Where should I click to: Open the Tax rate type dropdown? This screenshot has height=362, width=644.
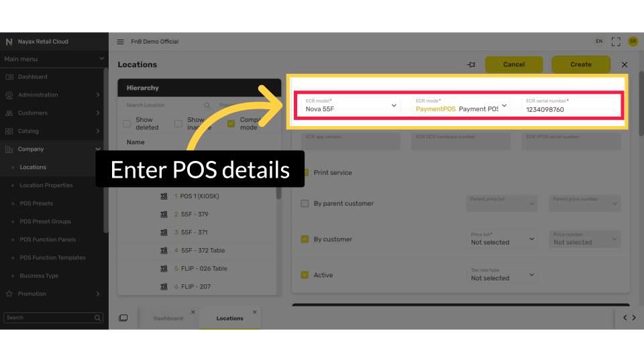pyautogui.click(x=502, y=275)
